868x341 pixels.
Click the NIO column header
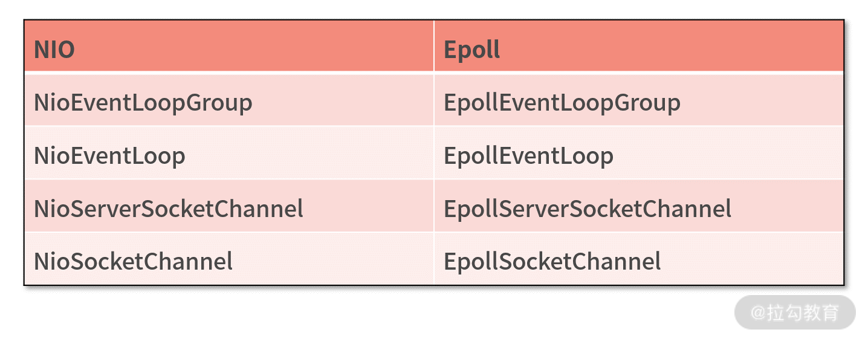tap(54, 49)
